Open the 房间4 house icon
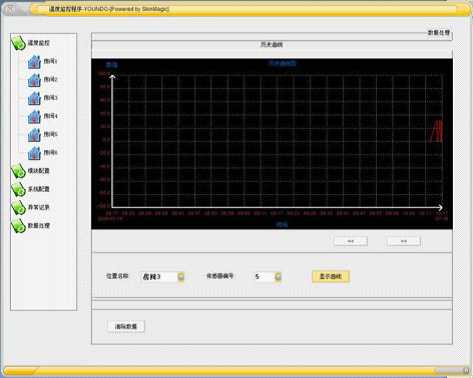The height and width of the screenshot is (378, 473). (x=34, y=116)
